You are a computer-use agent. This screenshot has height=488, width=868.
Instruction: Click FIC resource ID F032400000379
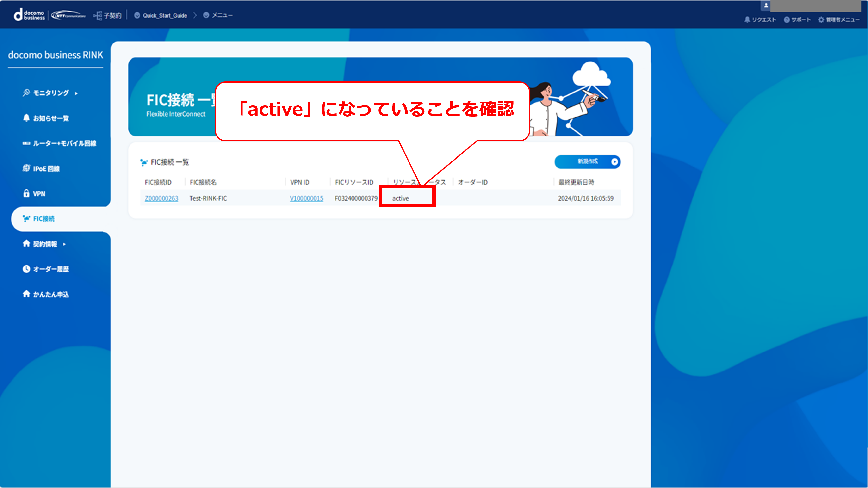[356, 198]
